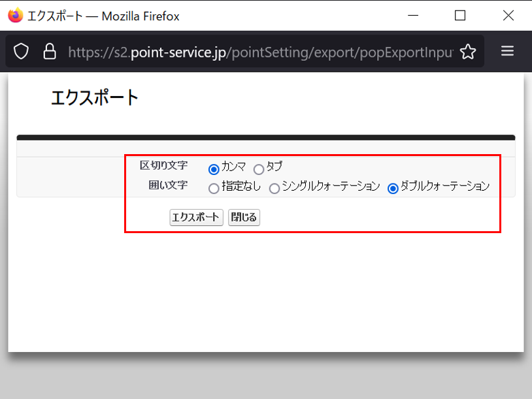Click the 区切り文字 label
The image size is (532, 399).
[163, 166]
